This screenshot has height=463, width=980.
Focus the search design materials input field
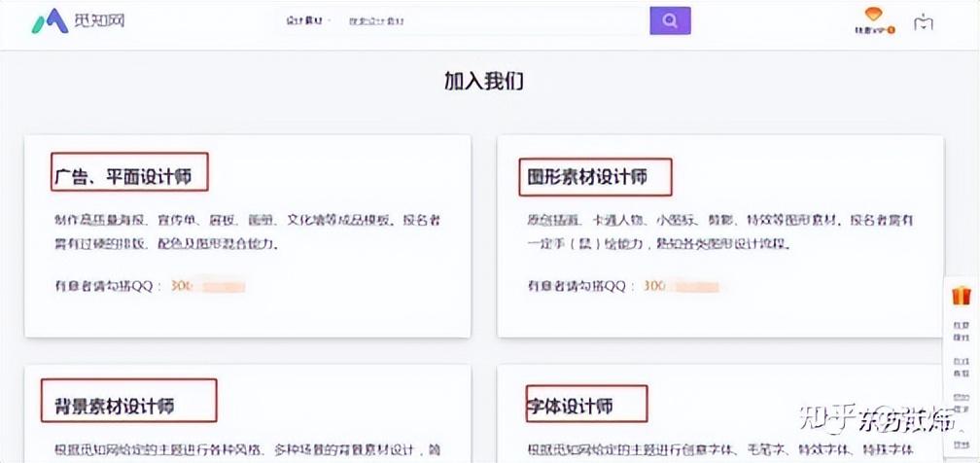(494, 20)
